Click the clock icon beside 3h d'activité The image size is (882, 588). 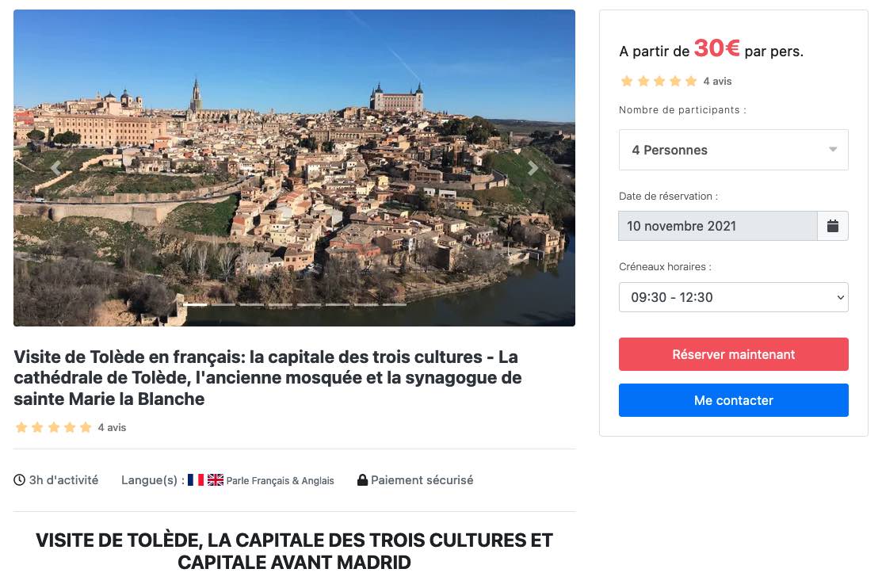[x=17, y=479]
